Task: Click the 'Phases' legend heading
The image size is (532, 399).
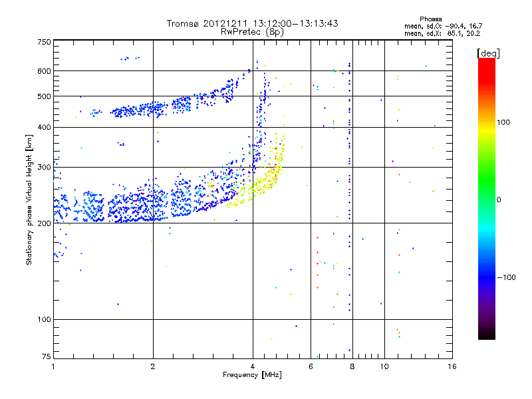Action: click(x=430, y=19)
